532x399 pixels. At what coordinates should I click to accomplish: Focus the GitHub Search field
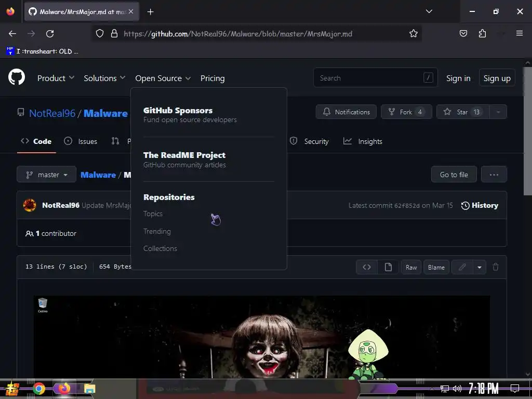click(x=375, y=78)
